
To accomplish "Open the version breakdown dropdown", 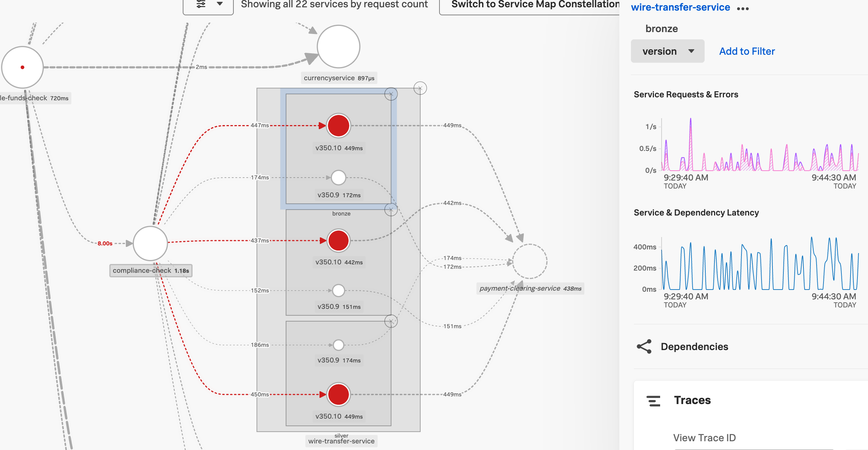I will click(667, 51).
